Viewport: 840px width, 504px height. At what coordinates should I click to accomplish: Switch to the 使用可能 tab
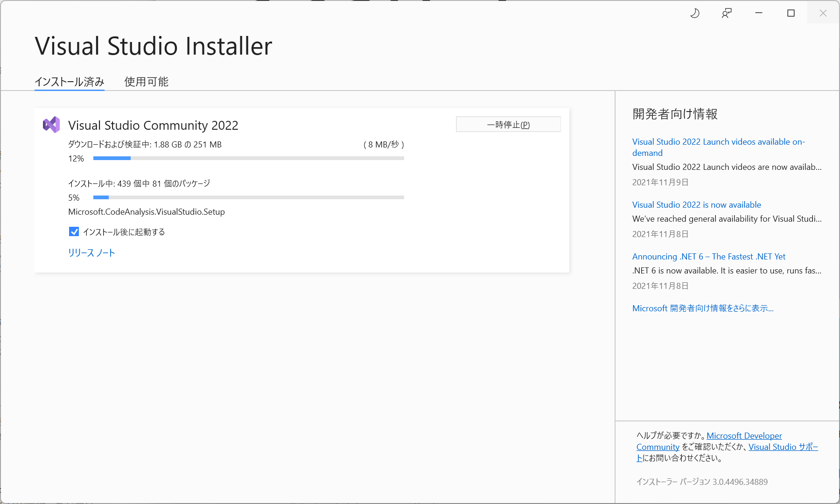coord(146,82)
